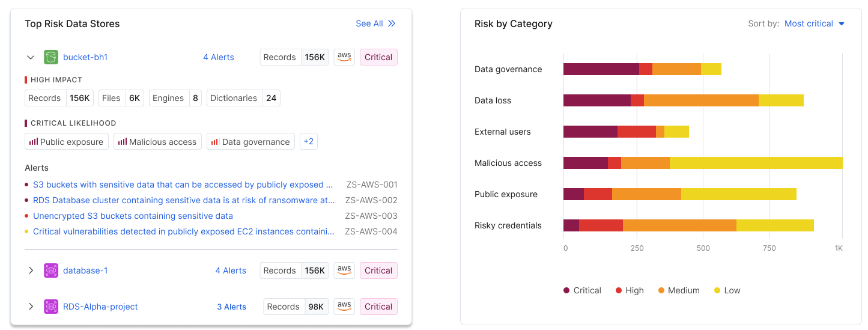The height and width of the screenshot is (330, 868).
Task: Click the purple database-1 icon
Action: click(51, 270)
